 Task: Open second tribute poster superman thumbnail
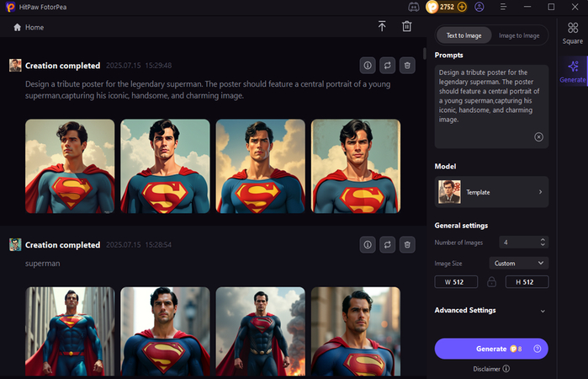pos(165,166)
